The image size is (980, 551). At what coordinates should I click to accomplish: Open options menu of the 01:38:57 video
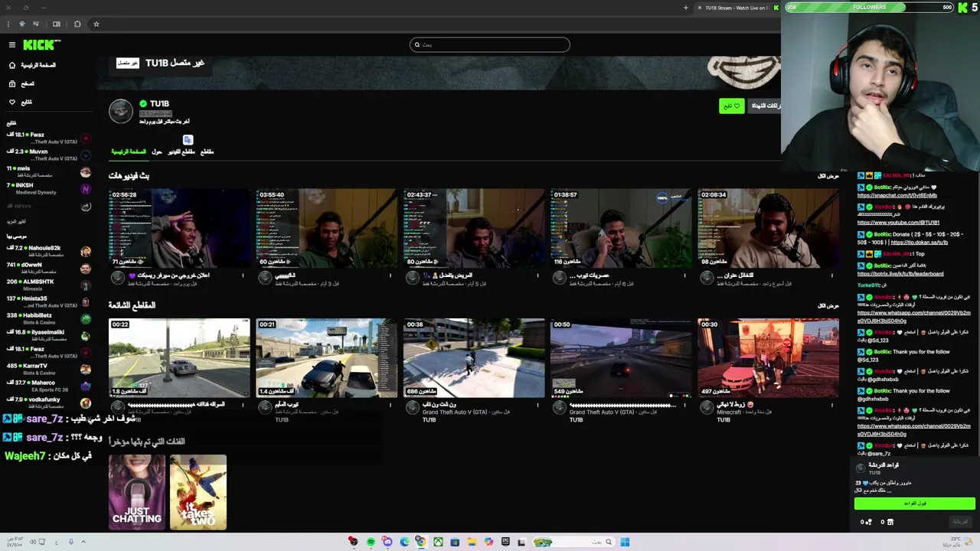coord(684,275)
